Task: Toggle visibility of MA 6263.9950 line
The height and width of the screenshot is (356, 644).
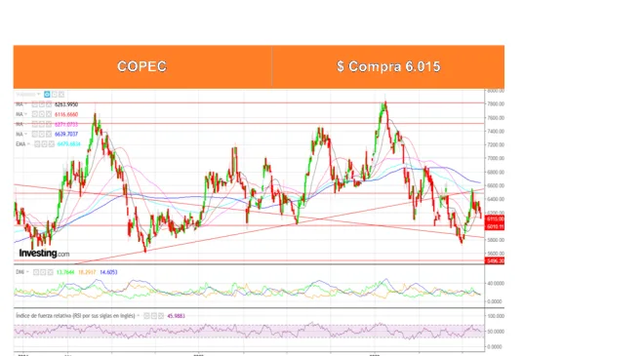Action: (42, 104)
